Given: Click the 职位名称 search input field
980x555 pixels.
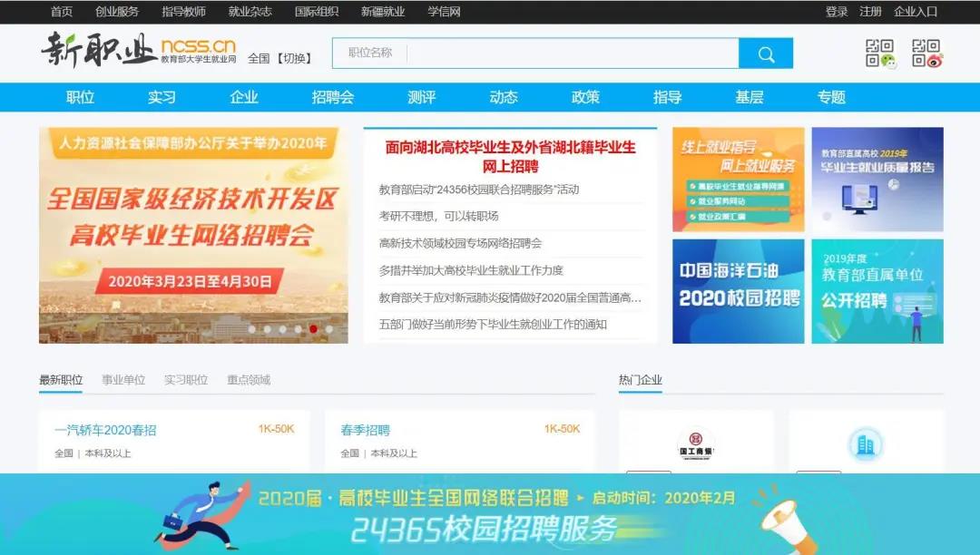Looking at the screenshot, I should [x=535, y=54].
